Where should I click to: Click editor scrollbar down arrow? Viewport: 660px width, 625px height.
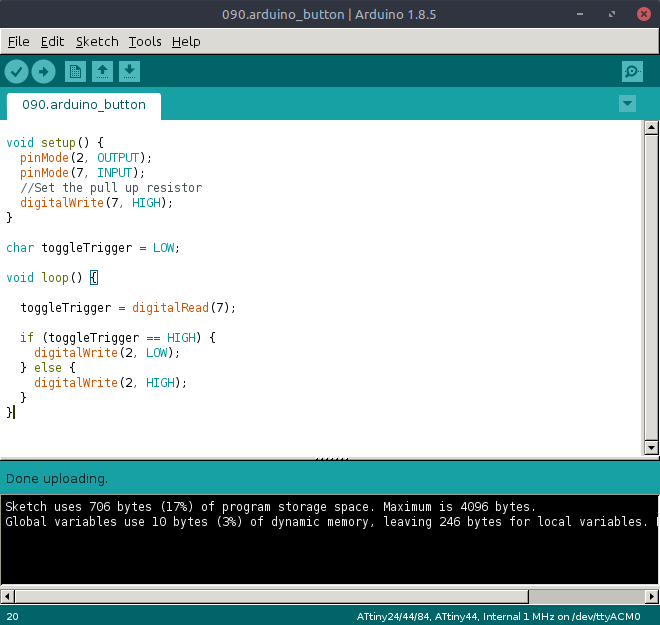tap(651, 447)
